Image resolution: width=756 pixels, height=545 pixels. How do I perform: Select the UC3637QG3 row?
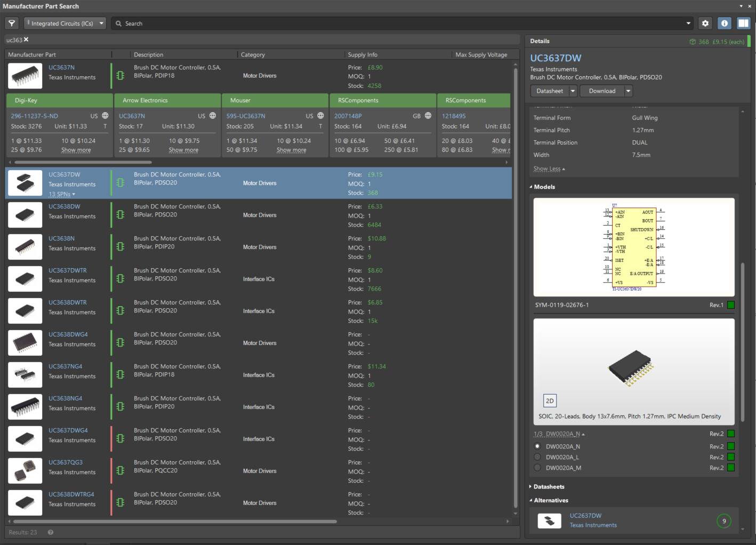[x=259, y=471]
